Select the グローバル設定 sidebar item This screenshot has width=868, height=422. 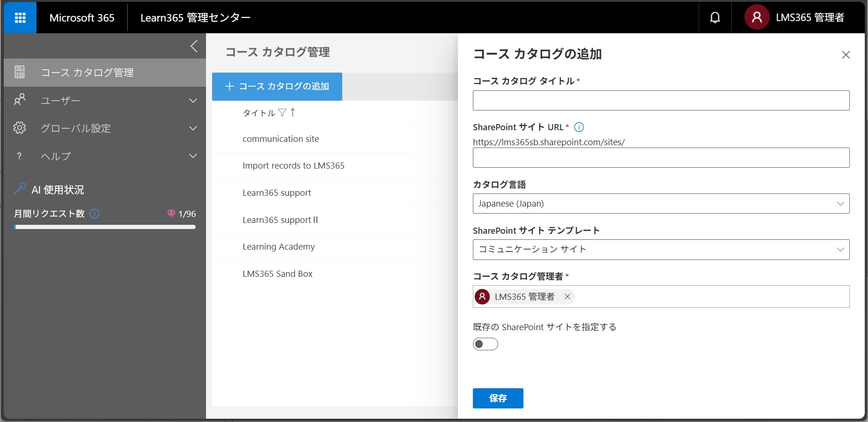[x=105, y=128]
